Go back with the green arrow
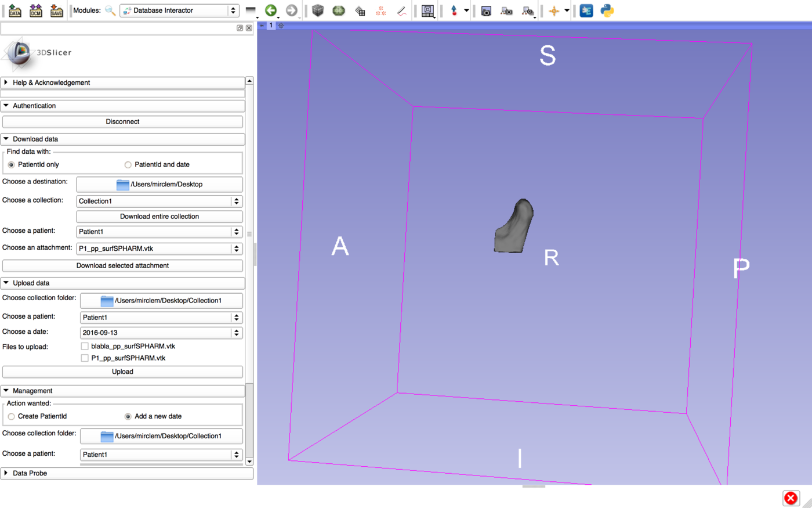Viewport: 812px width, 508px height. click(271, 10)
